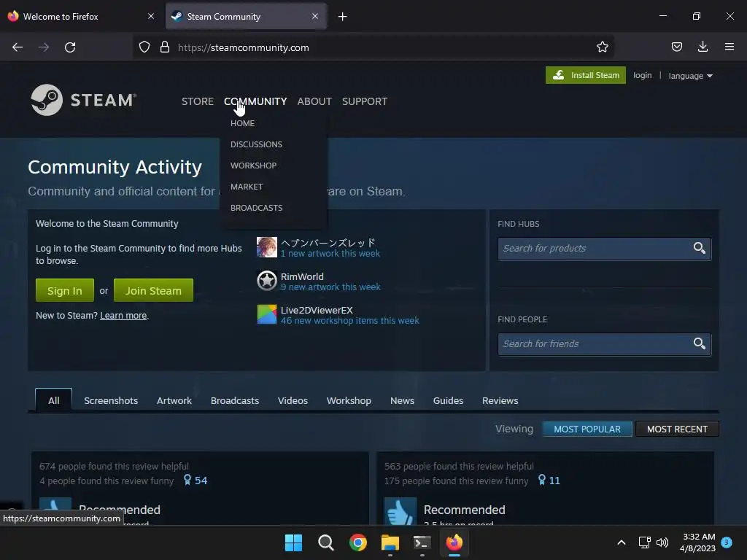747x560 pixels.
Task: Choose WORKSHOP in the Community dropdown
Action: coord(253,166)
